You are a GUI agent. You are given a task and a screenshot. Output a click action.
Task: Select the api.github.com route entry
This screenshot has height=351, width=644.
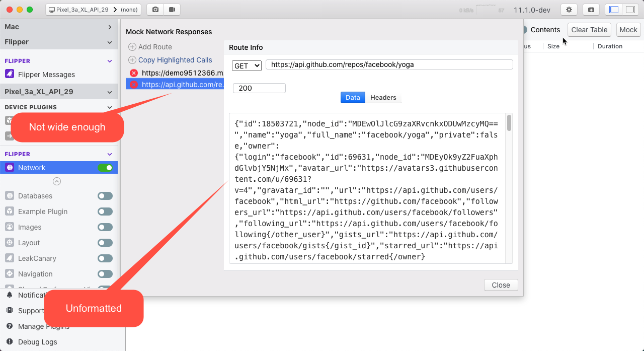(175, 85)
